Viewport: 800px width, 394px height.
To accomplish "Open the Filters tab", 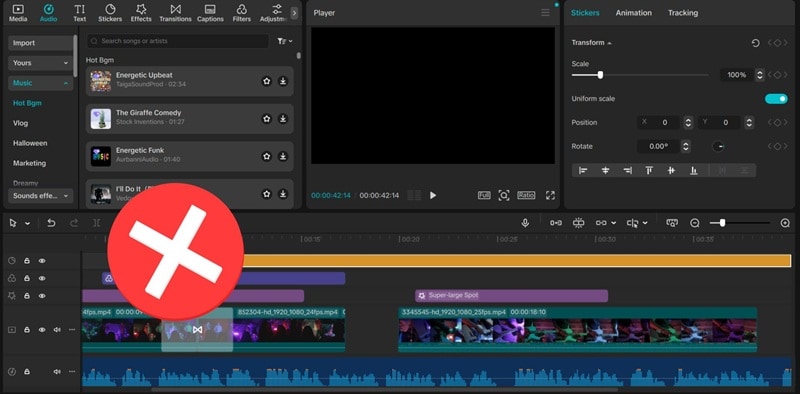I will [x=241, y=13].
